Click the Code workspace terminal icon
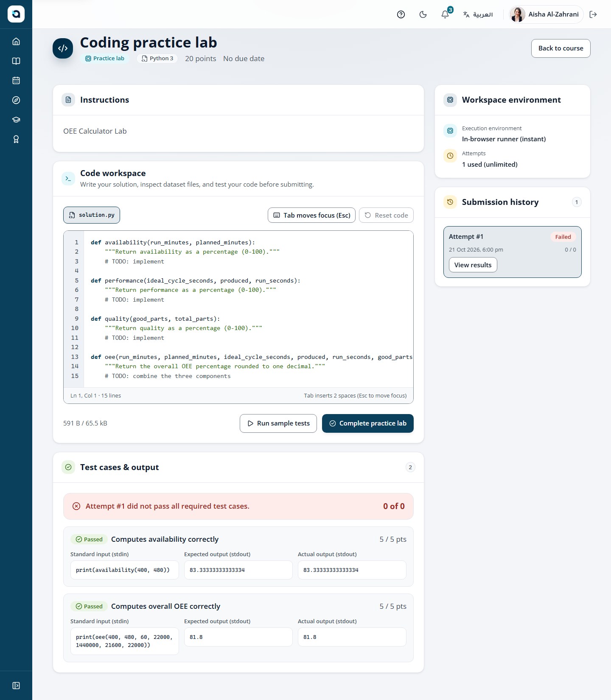The width and height of the screenshot is (611, 700). click(x=68, y=179)
